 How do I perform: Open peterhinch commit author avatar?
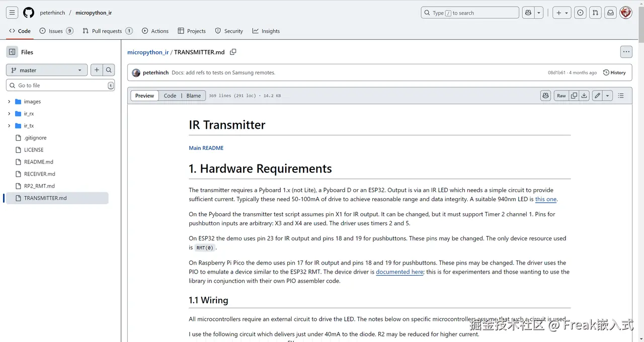point(136,72)
